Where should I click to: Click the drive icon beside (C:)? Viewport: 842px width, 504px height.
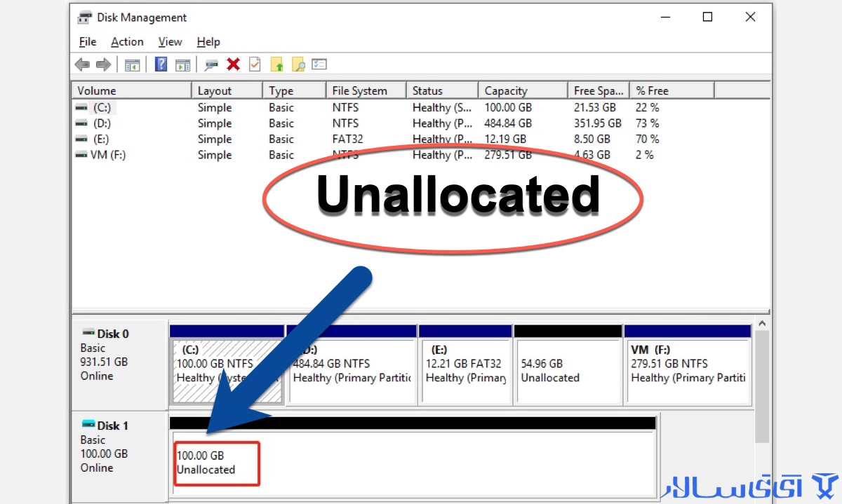click(x=82, y=107)
